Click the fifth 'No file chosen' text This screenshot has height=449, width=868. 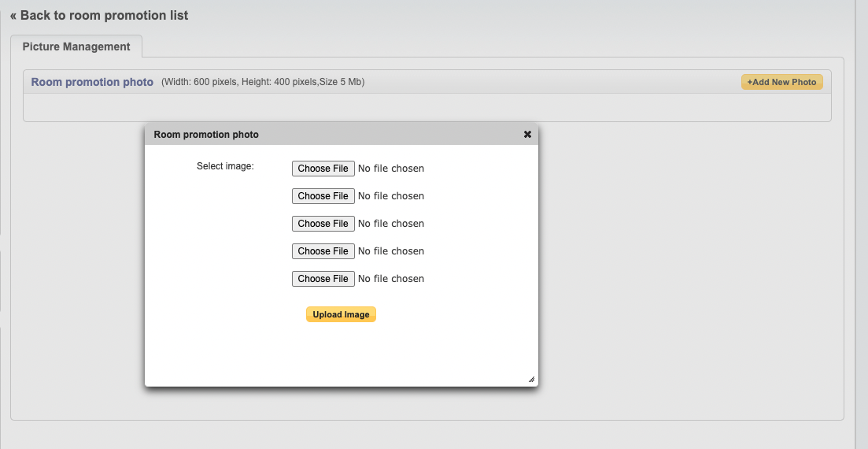tap(391, 279)
